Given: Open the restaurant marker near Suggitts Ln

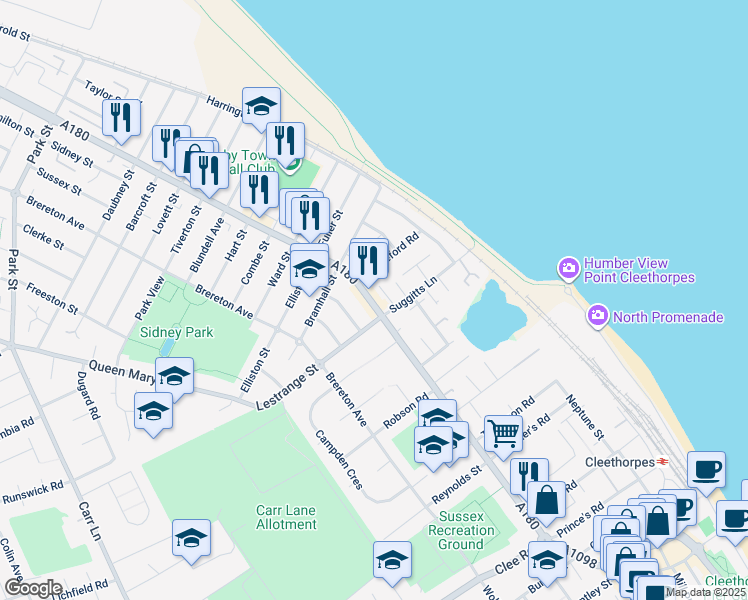Looking at the screenshot, I should 368,260.
